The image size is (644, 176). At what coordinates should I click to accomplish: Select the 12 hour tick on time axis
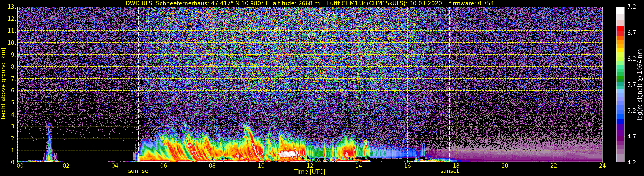pyautogui.click(x=310, y=166)
